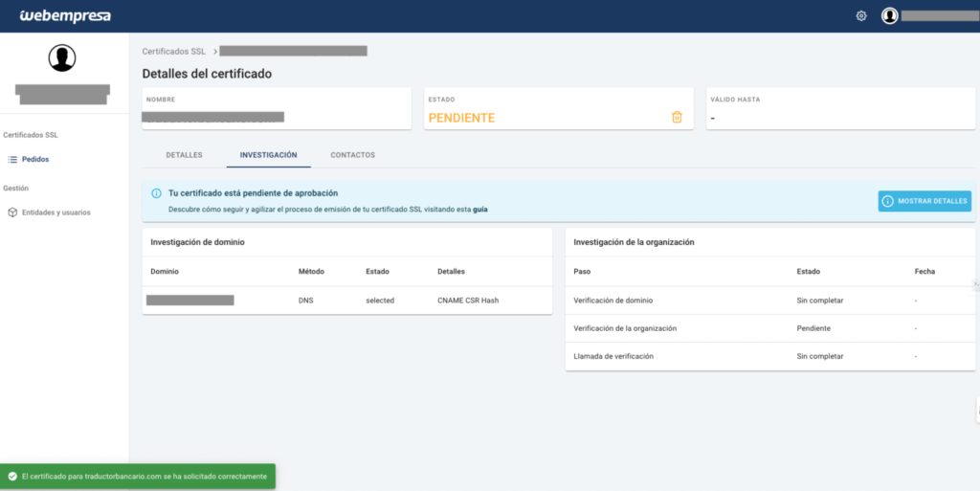This screenshot has height=491, width=980.
Task: Click the Pedidos list icon
Action: tap(12, 159)
